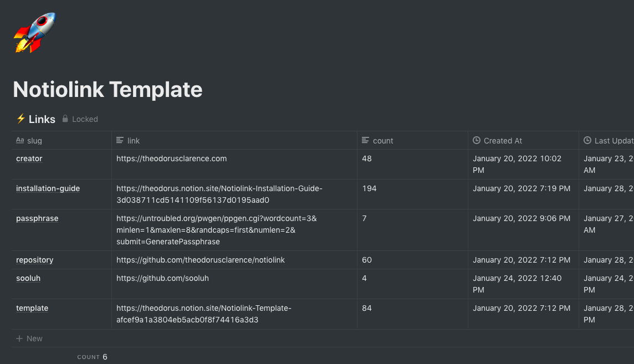This screenshot has width=634, height=364.
Task: Open the github.com/sooluh link
Action: click(x=162, y=278)
